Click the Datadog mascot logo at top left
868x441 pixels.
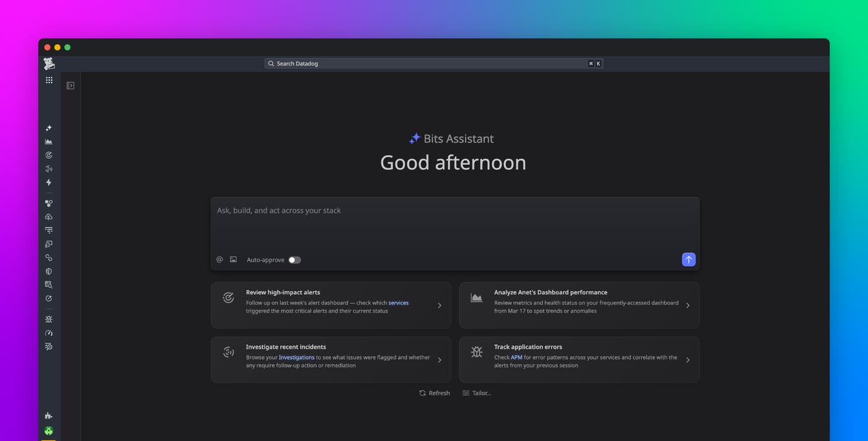49,63
